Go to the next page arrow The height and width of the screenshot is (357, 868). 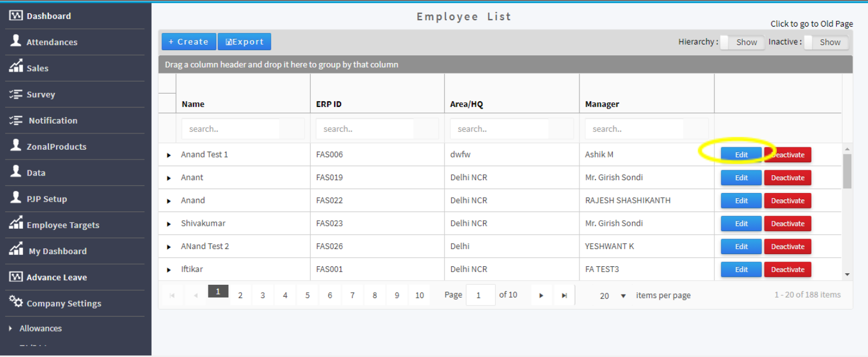point(541,295)
